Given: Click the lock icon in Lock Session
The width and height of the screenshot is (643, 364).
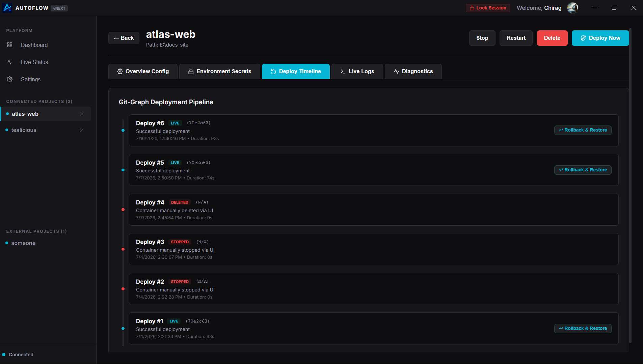Looking at the screenshot, I should click(x=472, y=8).
